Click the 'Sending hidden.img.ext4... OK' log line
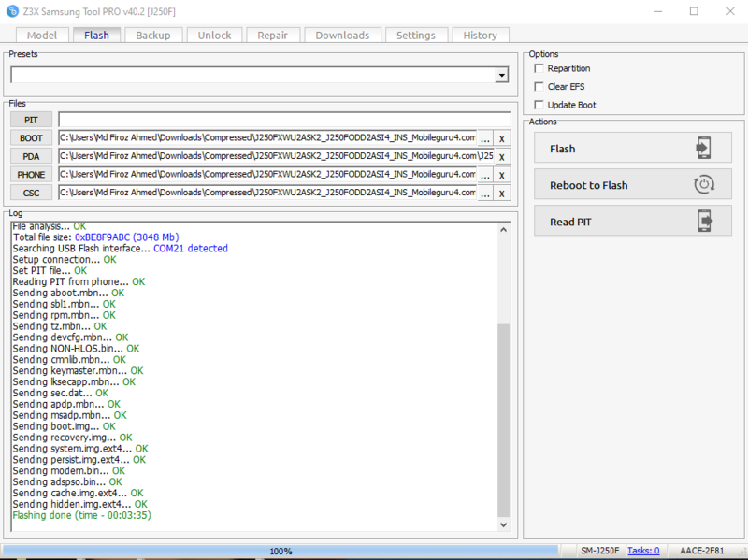Viewport: 748px width, 560px height. point(79,504)
